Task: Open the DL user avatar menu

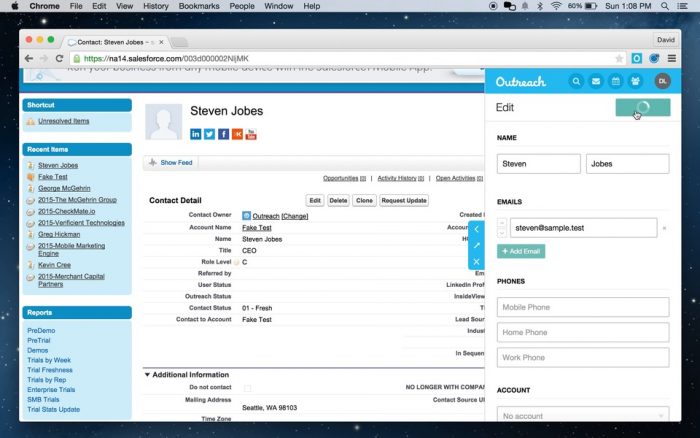Action: coord(662,81)
